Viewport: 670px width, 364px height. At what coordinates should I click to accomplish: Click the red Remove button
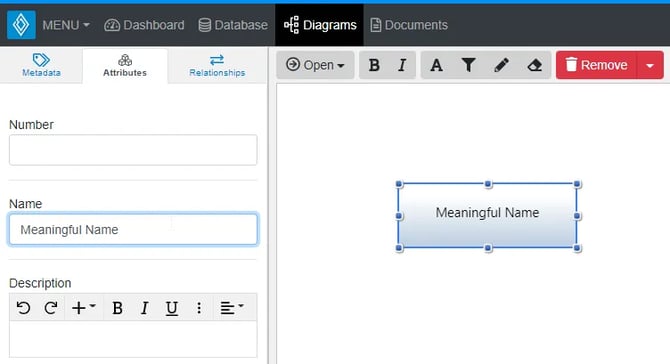[x=597, y=65]
